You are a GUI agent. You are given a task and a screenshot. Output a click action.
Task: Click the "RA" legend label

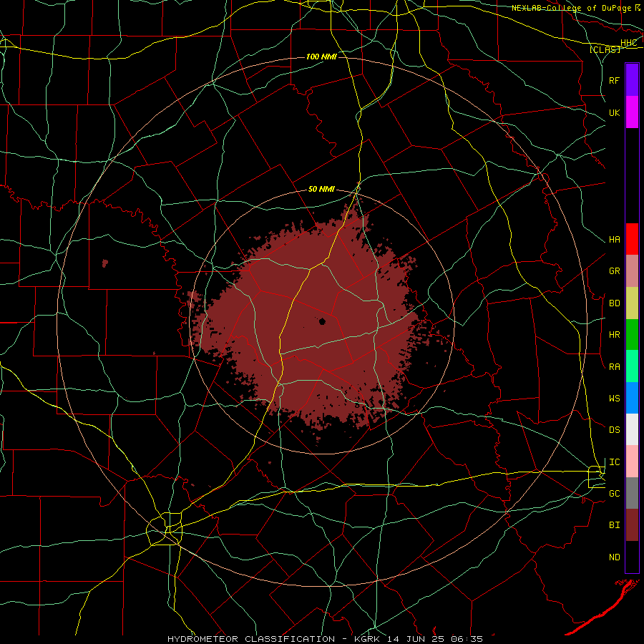(614, 367)
